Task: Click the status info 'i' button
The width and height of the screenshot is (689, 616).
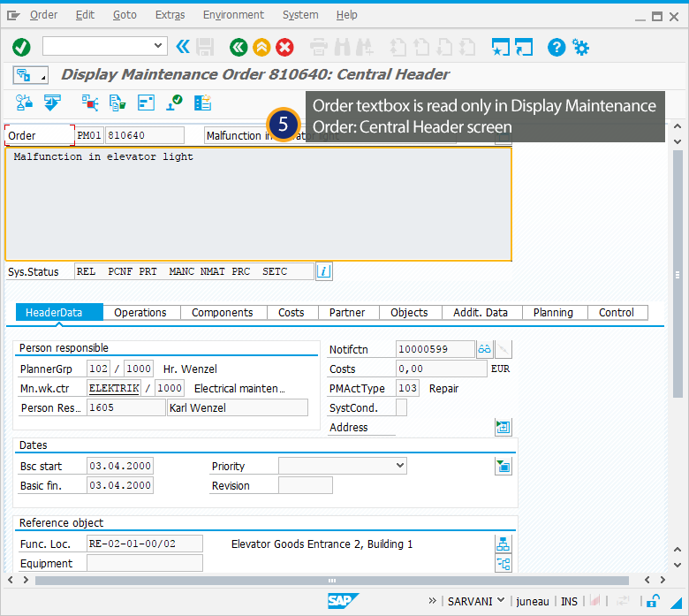Action: pyautogui.click(x=324, y=271)
